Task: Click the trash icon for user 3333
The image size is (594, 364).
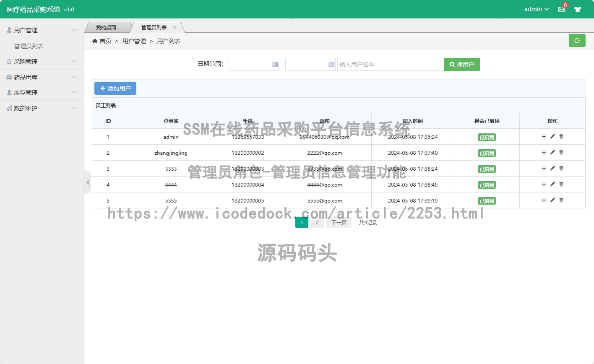Action: pos(561,168)
